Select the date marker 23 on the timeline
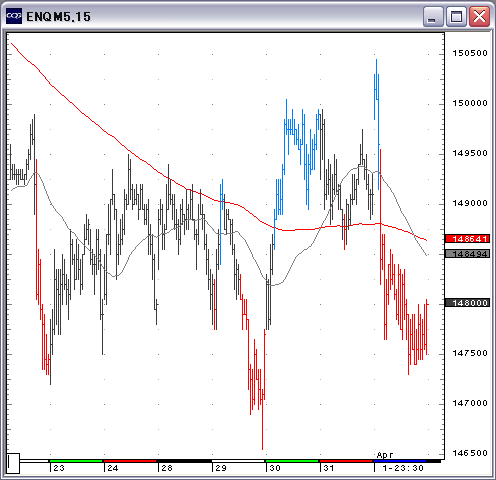Image resolution: width=496 pixels, height=480 pixels. click(59, 468)
